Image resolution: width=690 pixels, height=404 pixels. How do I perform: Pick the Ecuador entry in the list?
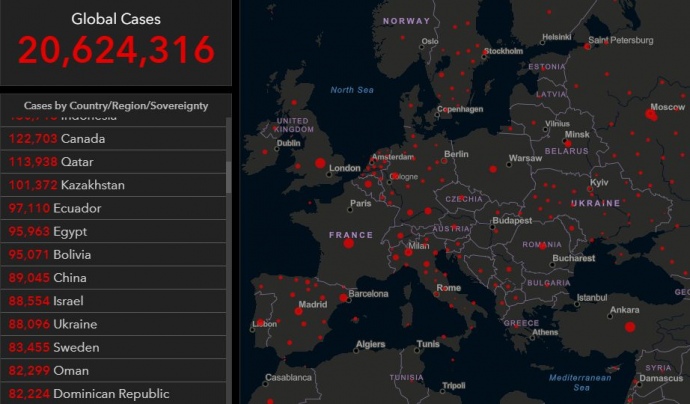[x=81, y=208]
